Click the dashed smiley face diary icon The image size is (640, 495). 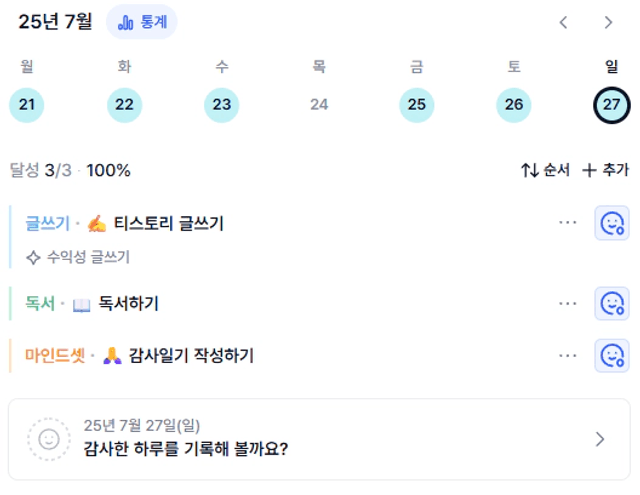click(49, 439)
